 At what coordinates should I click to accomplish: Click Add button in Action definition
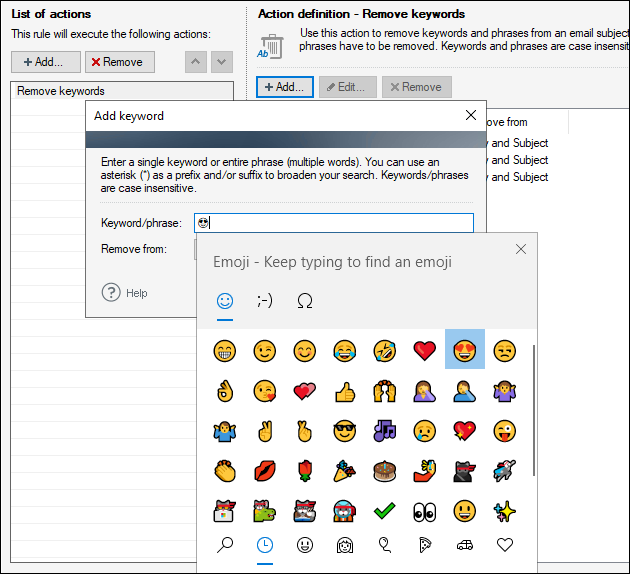pyautogui.click(x=285, y=87)
